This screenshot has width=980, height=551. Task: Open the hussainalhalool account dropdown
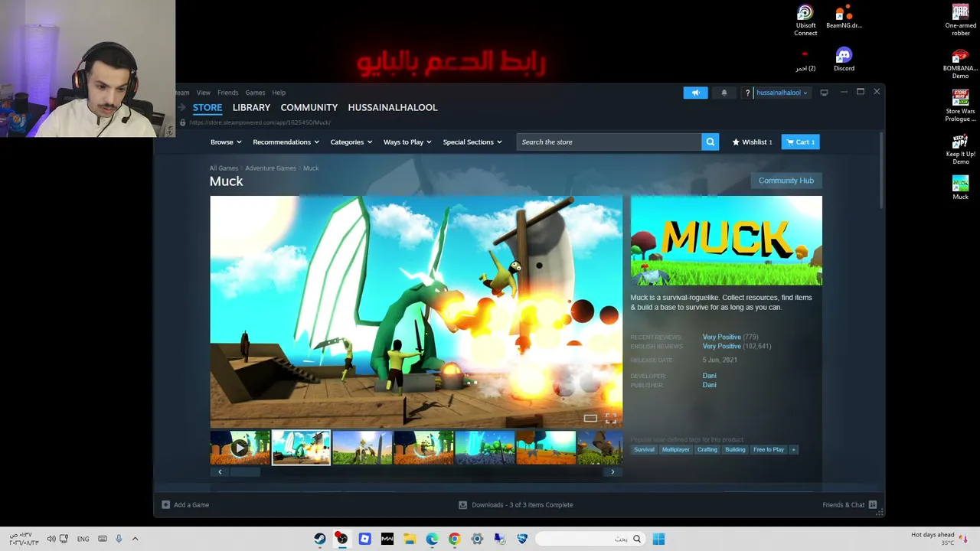pyautogui.click(x=782, y=93)
